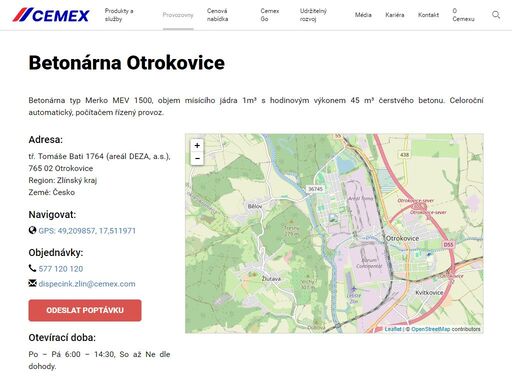The height and width of the screenshot is (384, 512).
Task: Click the globe icon beside GPS
Action: tap(32, 230)
